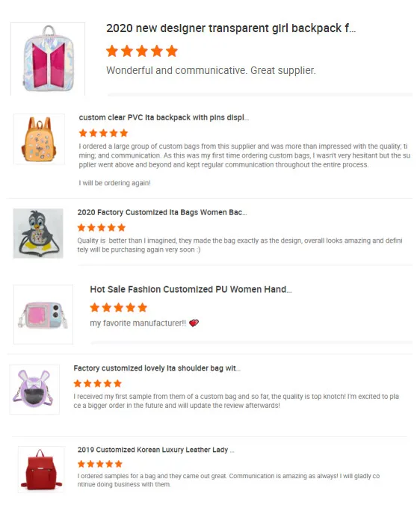This screenshot has height=508, width=420.
Task: Open 'Hot Sale Fashion Customized PU Women Hand' title
Action: point(191,289)
